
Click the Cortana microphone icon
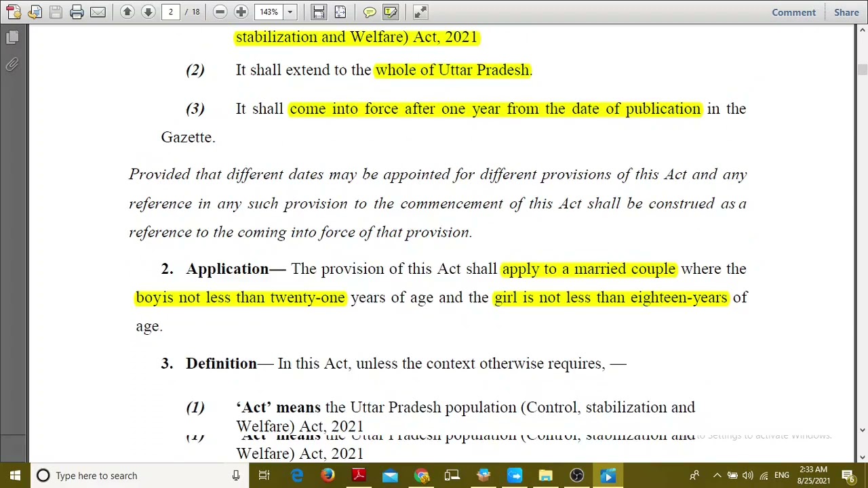pos(235,475)
